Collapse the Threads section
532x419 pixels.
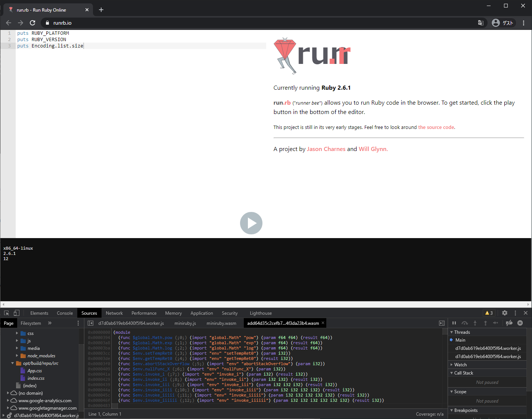(451, 332)
